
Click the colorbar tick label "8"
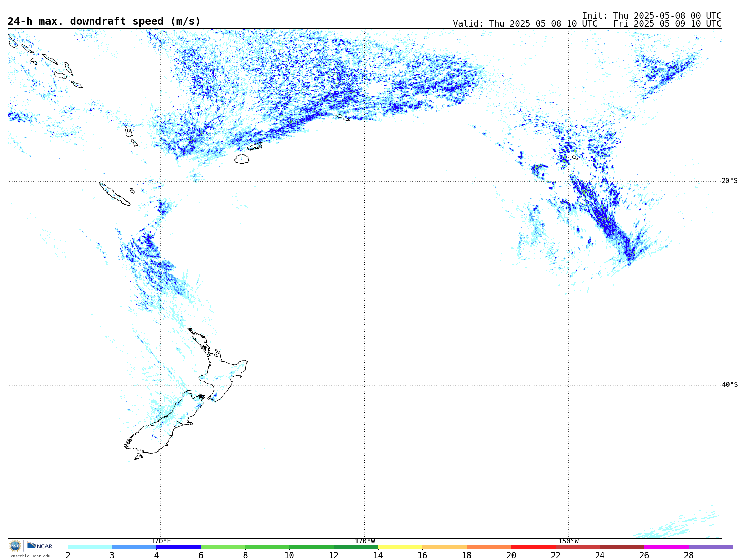tap(245, 555)
